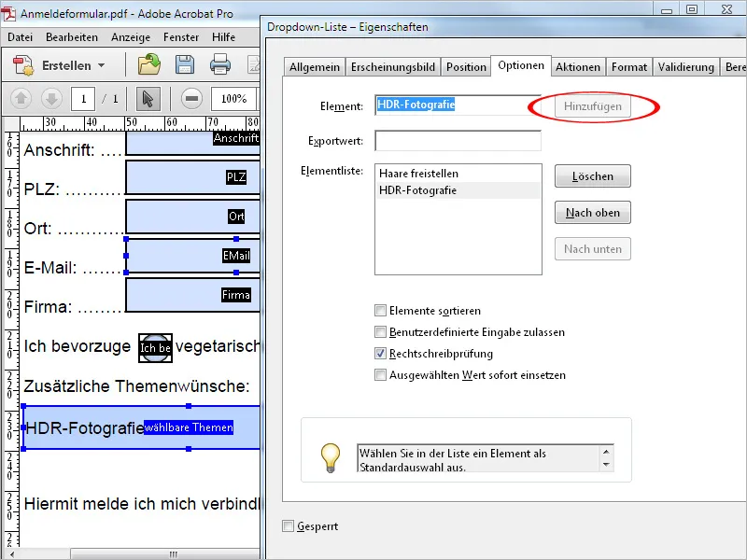Viewport: 747px width, 560px height.
Task: Toggle the Gesperrt checkbox
Action: (x=288, y=525)
